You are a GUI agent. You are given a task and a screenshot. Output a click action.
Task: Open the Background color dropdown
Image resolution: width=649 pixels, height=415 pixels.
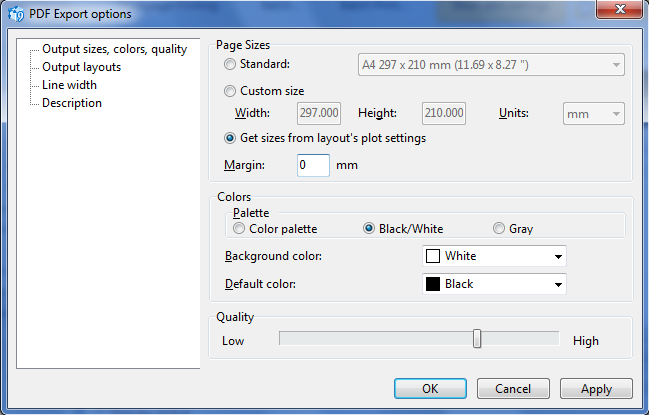tap(494, 256)
